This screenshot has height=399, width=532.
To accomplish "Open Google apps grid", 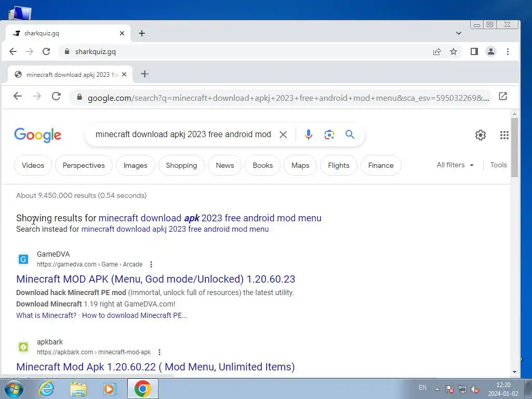I will coord(504,135).
